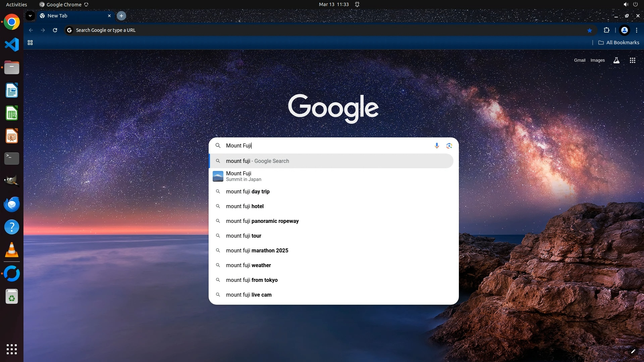Select the "mount fuji weather" suggestion

[248, 265]
